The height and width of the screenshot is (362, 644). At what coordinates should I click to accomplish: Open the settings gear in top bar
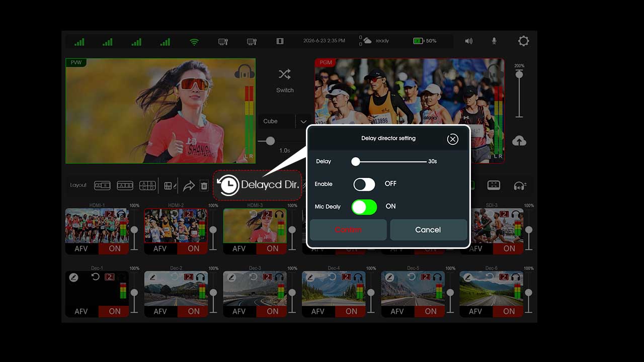[523, 41]
